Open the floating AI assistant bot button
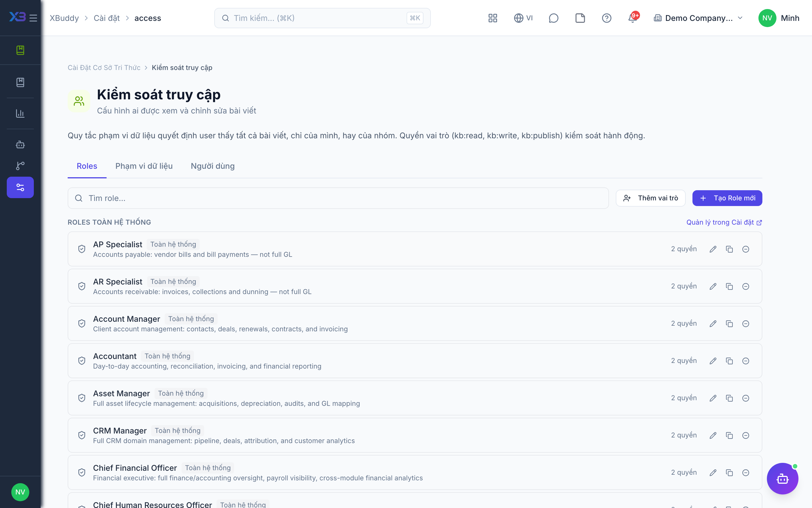 pyautogui.click(x=782, y=479)
